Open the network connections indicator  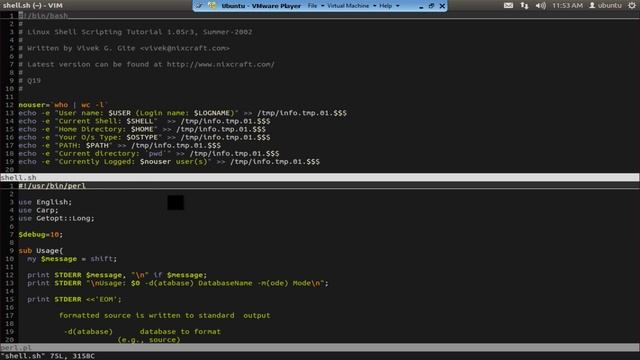pos(524,5)
